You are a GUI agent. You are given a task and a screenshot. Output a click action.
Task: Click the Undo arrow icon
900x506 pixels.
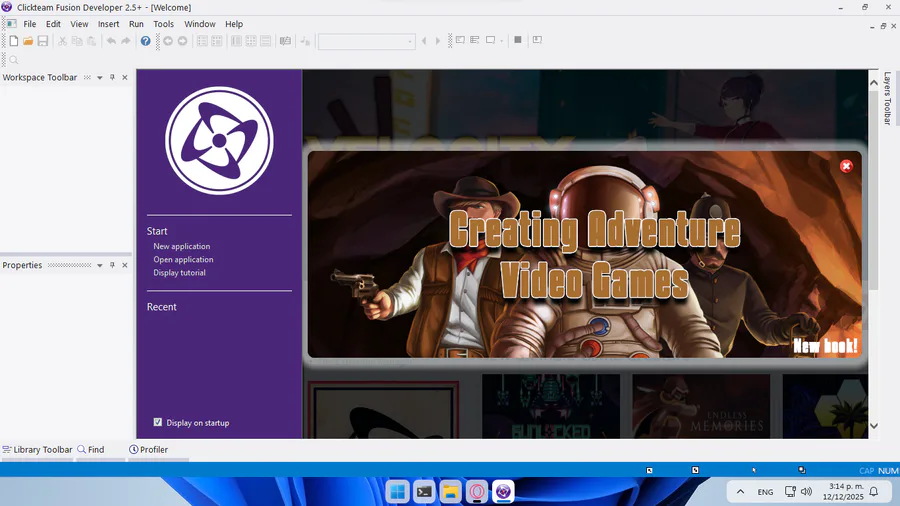111,41
